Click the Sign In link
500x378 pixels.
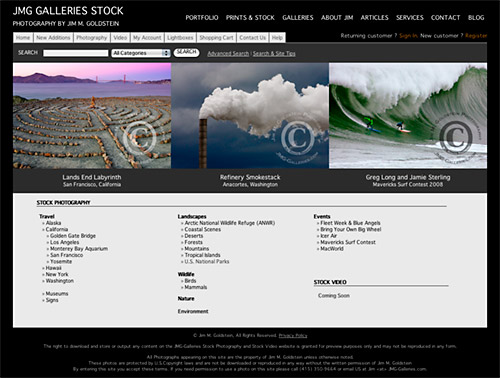(x=408, y=36)
